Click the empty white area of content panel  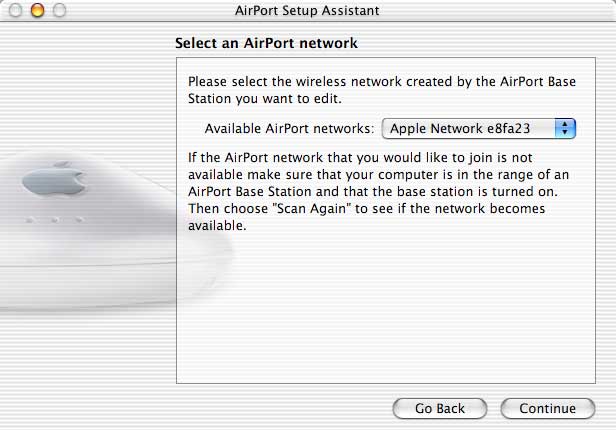[x=386, y=306]
